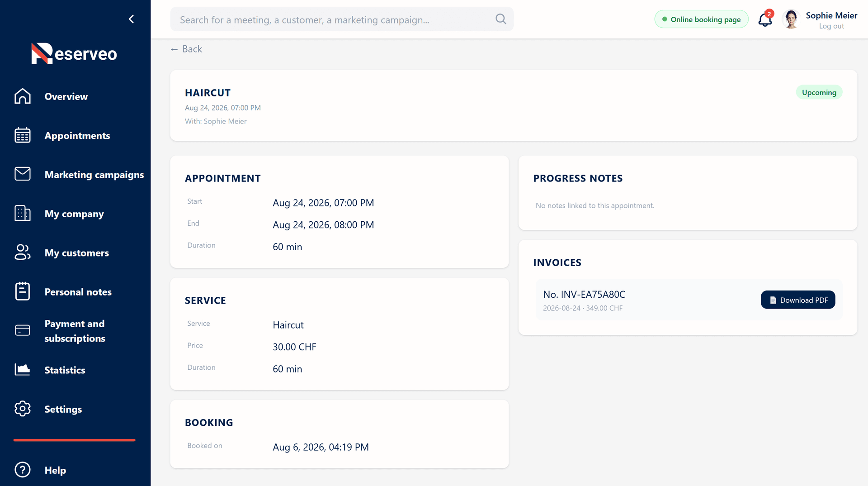
Task: Click the start time Aug 24, 2026, 07:00 PM
Action: [323, 203]
